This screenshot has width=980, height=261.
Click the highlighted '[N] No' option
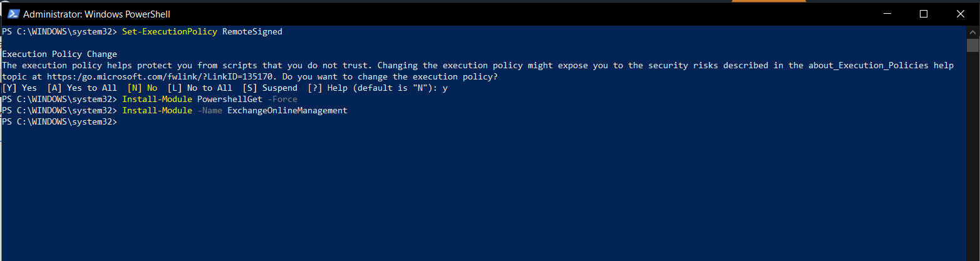pyautogui.click(x=142, y=88)
